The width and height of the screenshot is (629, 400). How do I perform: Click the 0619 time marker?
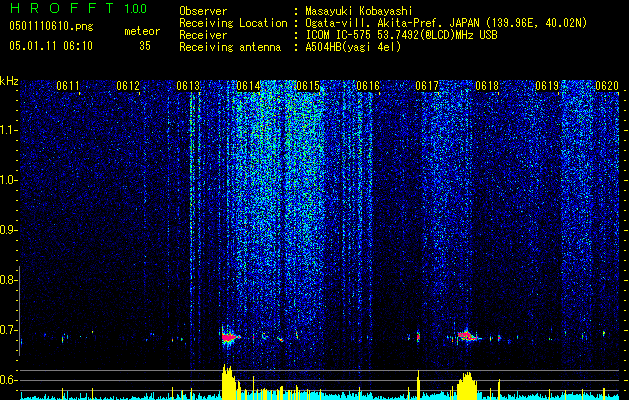tap(547, 86)
